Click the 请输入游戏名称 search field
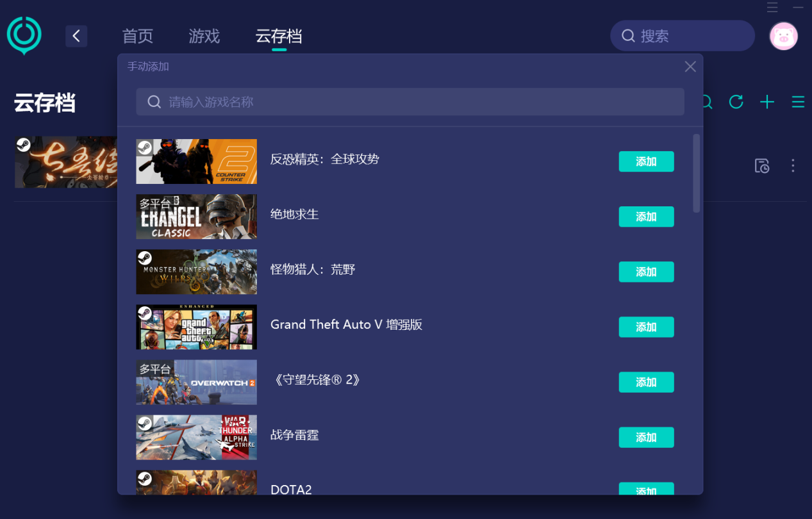 410,102
